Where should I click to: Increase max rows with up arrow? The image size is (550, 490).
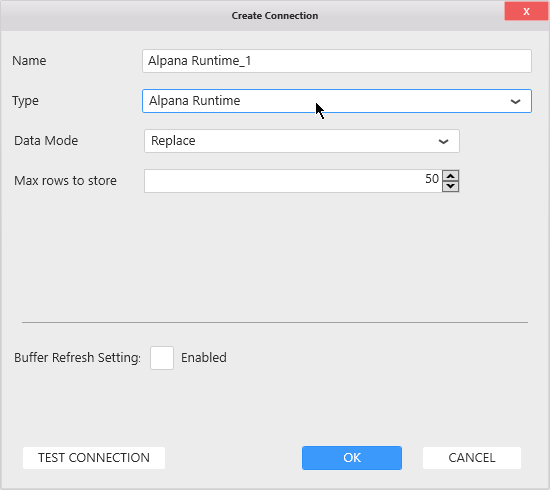coord(451,175)
